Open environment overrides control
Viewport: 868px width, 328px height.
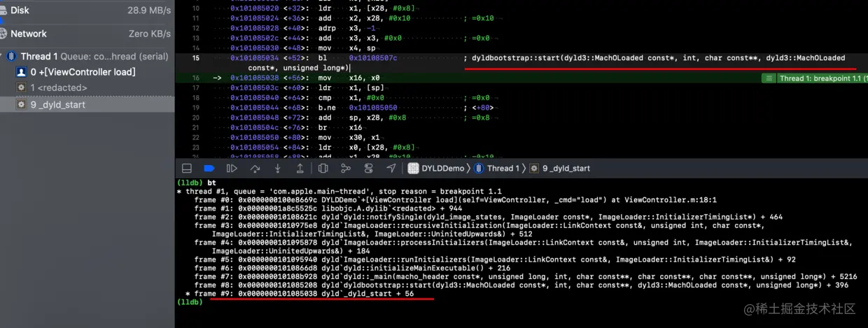click(x=368, y=169)
